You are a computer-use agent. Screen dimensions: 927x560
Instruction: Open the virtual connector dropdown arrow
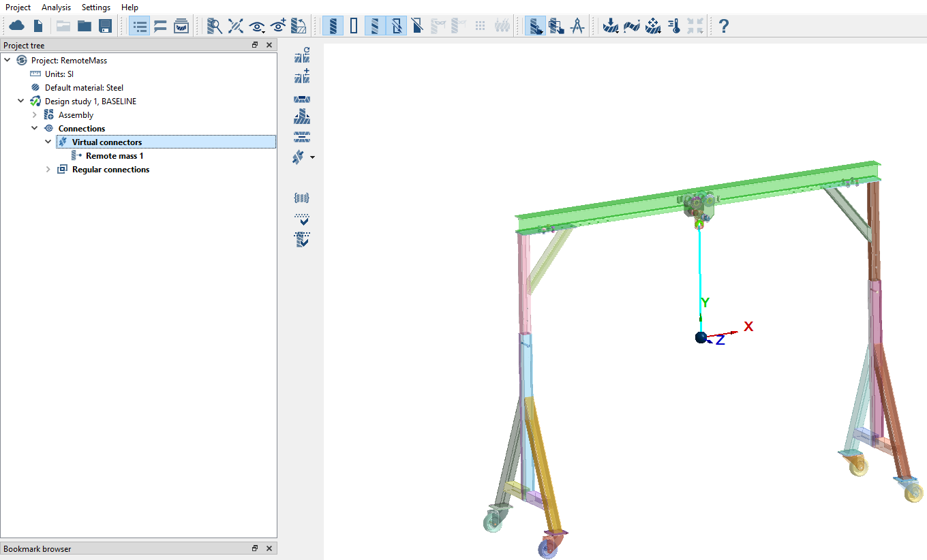tap(313, 157)
